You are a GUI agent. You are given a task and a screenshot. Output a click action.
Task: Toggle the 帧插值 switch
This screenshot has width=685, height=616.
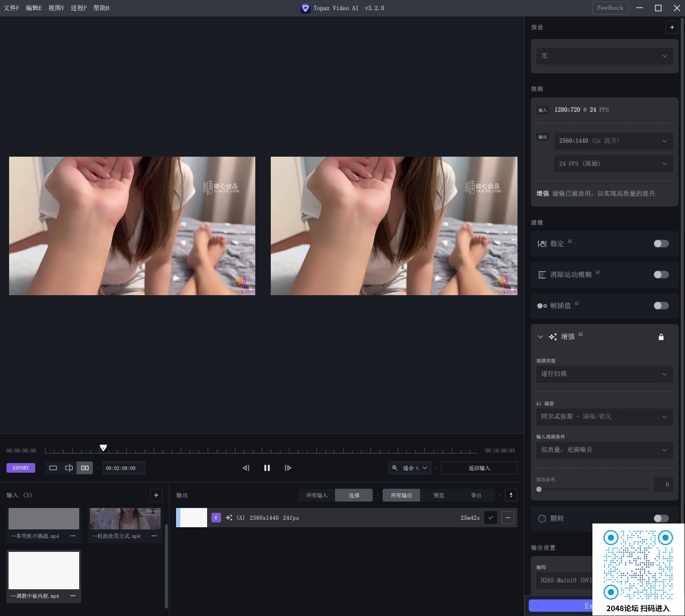(661, 306)
